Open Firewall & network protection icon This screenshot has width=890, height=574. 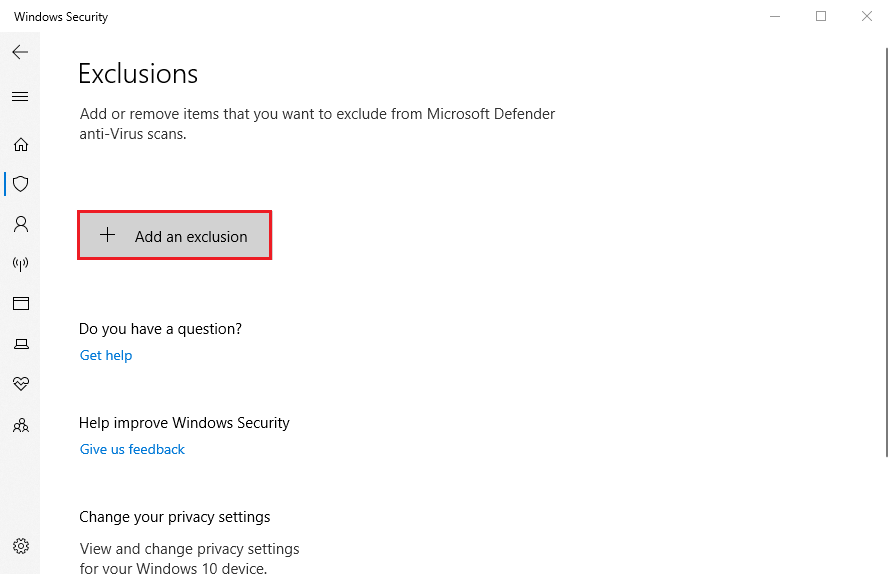coord(20,263)
